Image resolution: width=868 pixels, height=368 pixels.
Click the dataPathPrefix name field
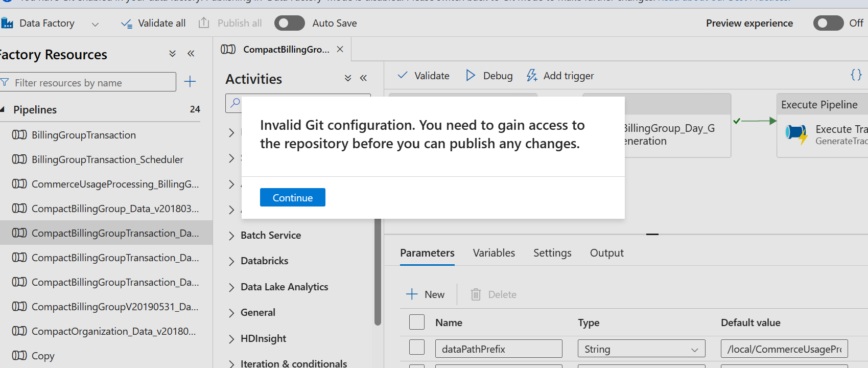point(499,349)
